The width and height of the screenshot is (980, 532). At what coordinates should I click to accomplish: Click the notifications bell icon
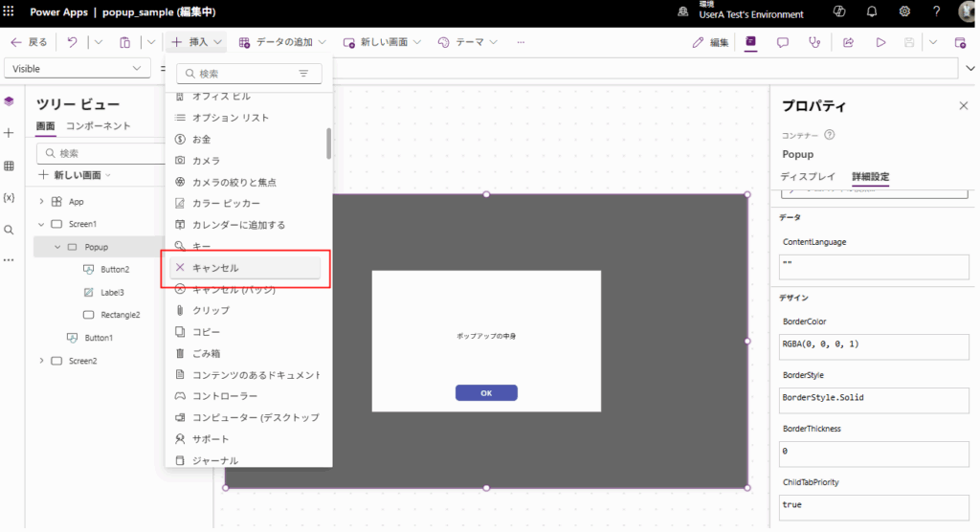(872, 11)
